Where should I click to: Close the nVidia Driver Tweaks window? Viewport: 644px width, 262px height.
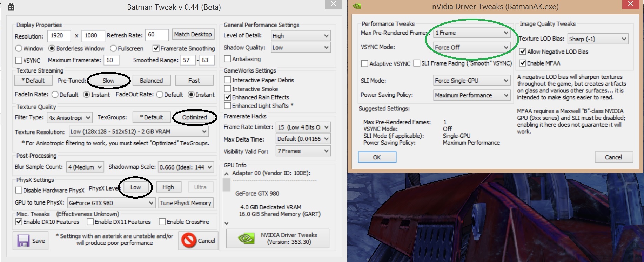pos(630,4)
